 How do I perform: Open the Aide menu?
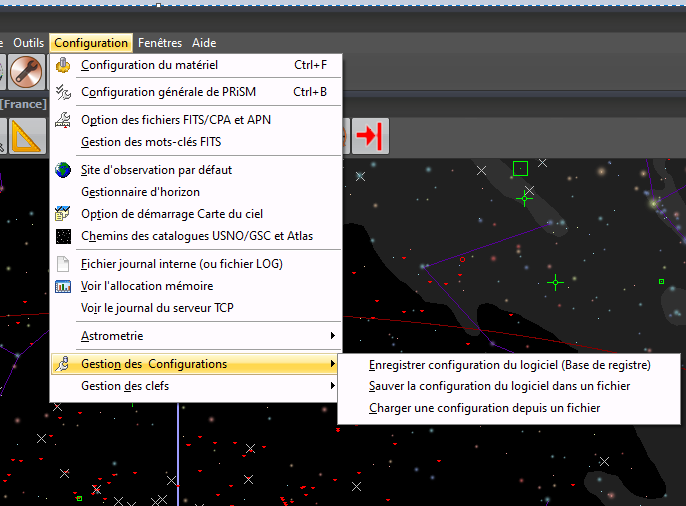pyautogui.click(x=204, y=43)
